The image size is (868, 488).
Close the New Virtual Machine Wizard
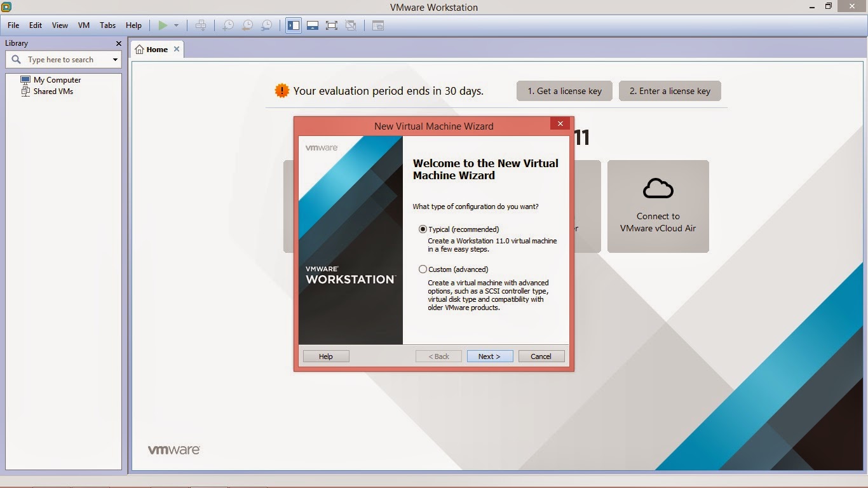(x=560, y=124)
